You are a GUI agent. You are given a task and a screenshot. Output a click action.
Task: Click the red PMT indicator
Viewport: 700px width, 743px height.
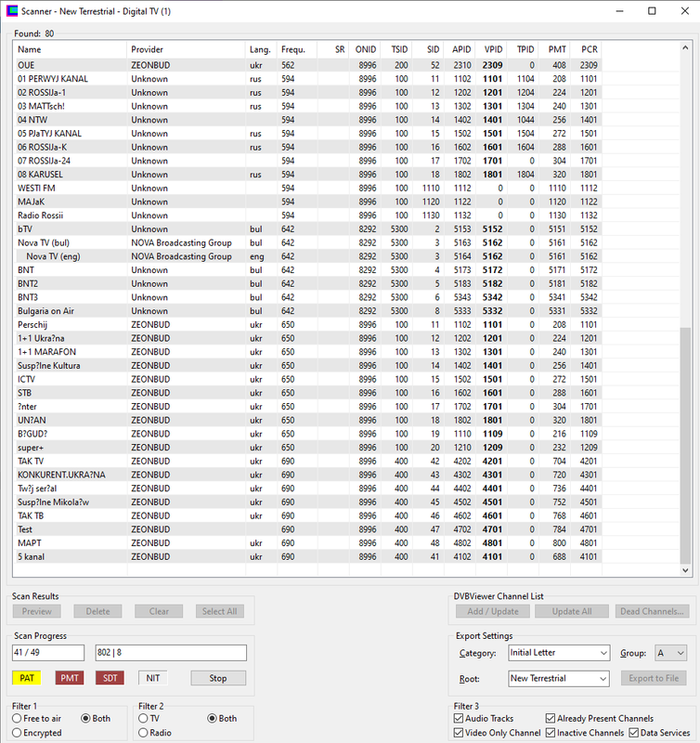69,678
